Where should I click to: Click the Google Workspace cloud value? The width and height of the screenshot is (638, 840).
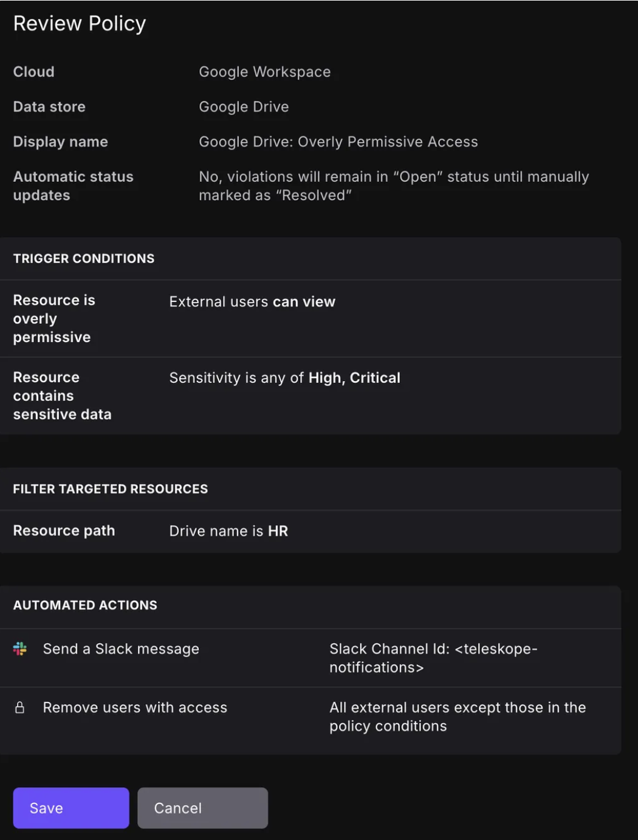coord(264,72)
